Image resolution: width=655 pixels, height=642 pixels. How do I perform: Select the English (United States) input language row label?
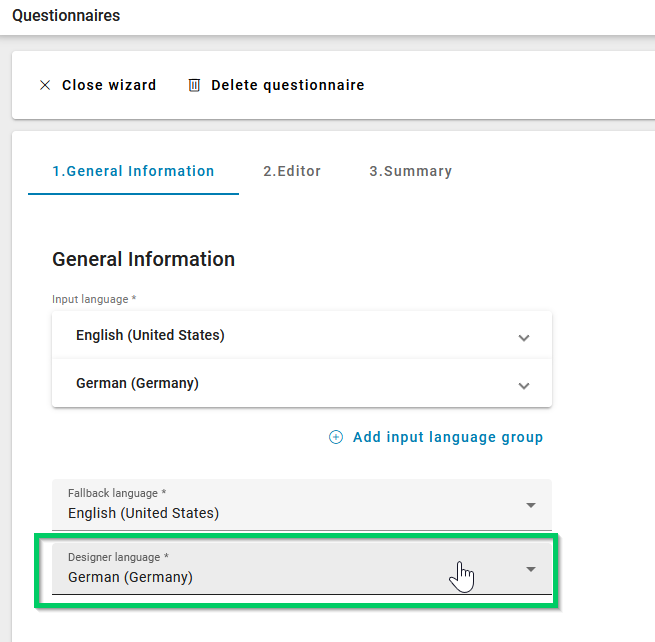(150, 335)
